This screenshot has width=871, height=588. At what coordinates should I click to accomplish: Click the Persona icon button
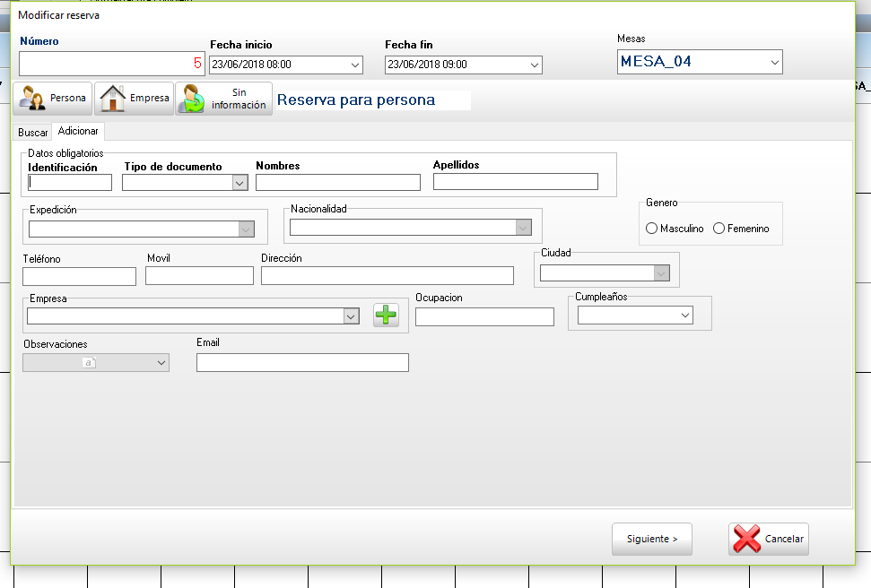(52, 99)
